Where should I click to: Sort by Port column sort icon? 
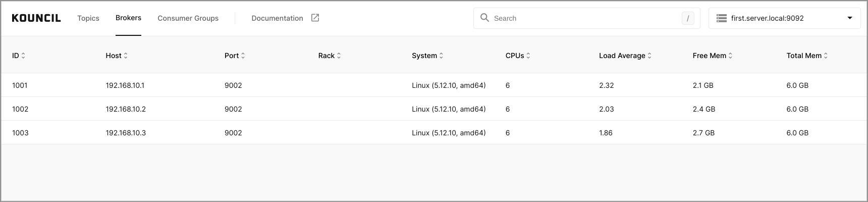tap(243, 56)
